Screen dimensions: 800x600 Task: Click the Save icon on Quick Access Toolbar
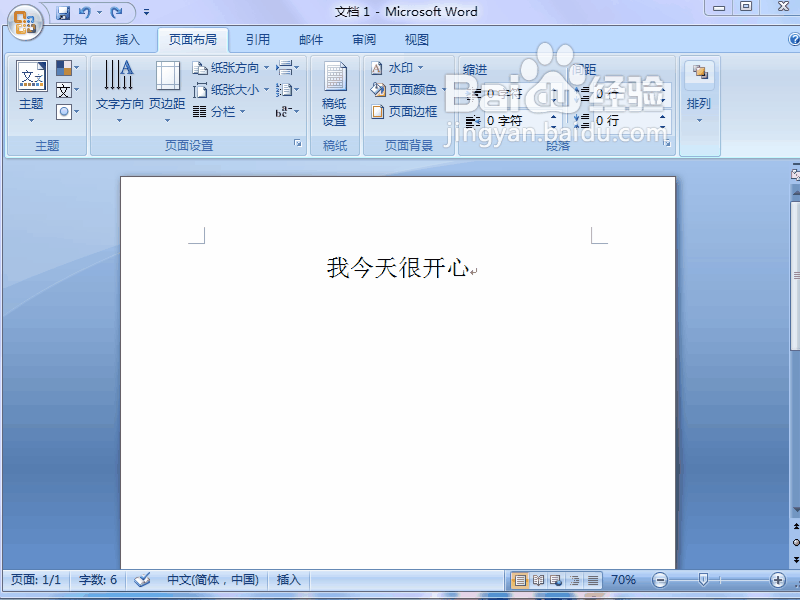(x=63, y=11)
